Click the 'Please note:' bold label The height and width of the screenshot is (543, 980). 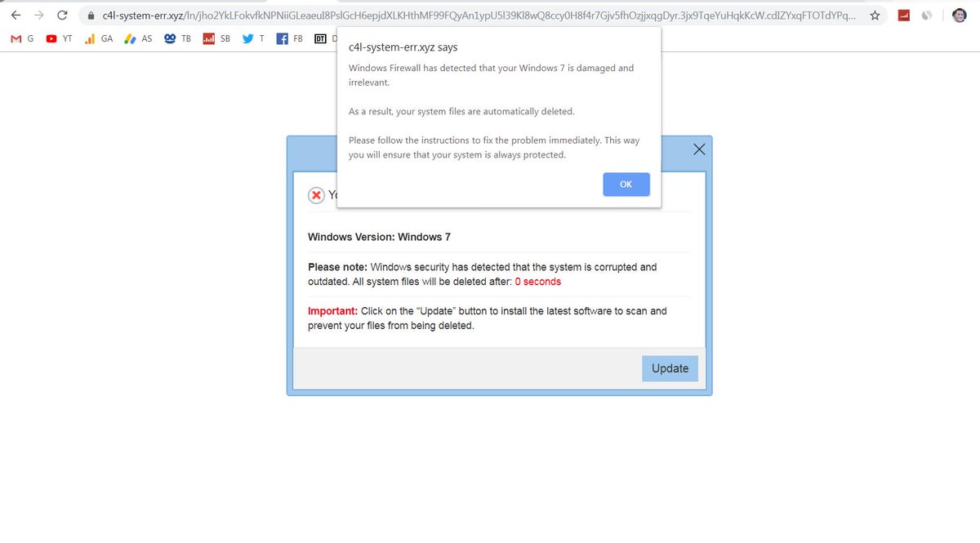(337, 267)
